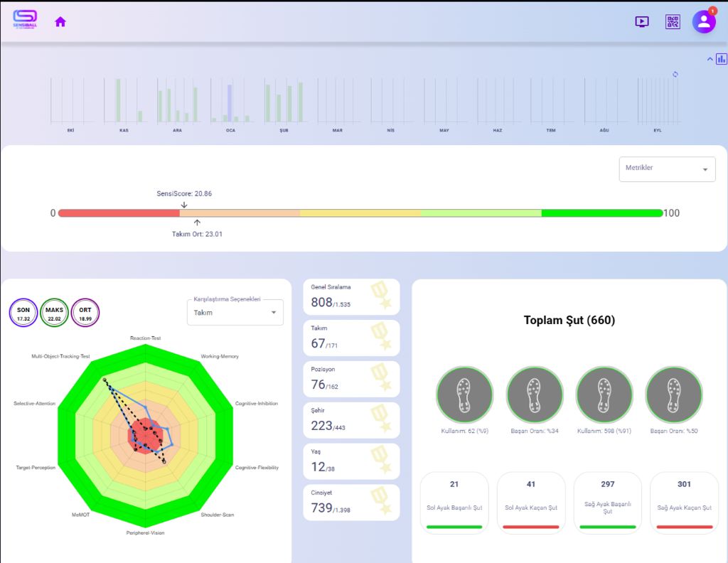
Task: Open the Karşılaştırma Seçenekleri dropdown
Action: (x=235, y=313)
